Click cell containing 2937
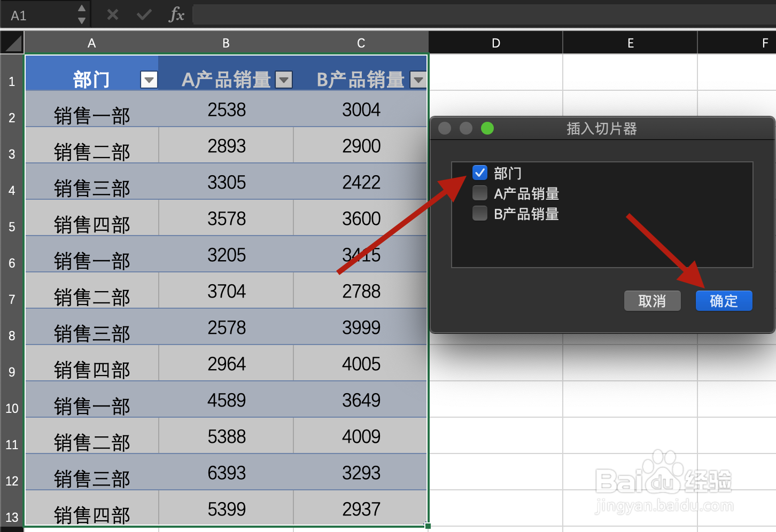Viewport: 776px width, 532px height. 361,508
